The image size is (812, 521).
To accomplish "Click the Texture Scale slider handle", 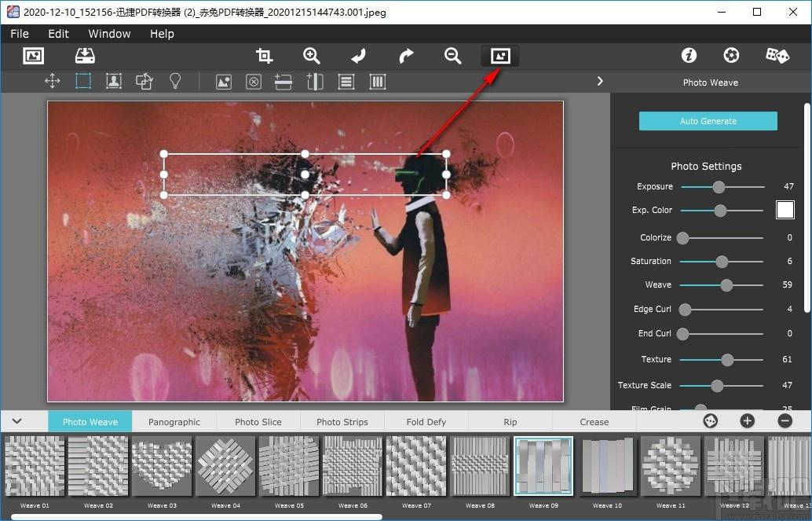I will tap(717, 386).
